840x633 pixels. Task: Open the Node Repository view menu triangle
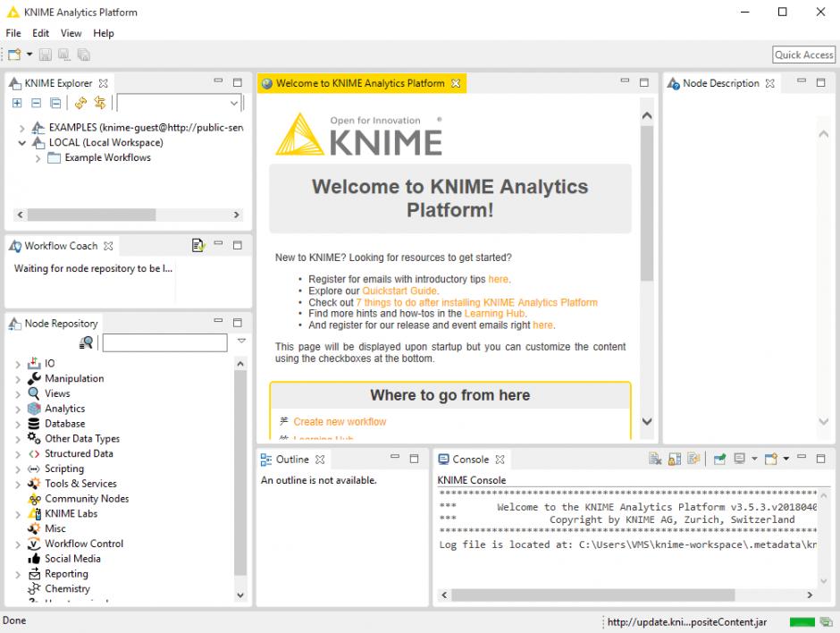[241, 341]
